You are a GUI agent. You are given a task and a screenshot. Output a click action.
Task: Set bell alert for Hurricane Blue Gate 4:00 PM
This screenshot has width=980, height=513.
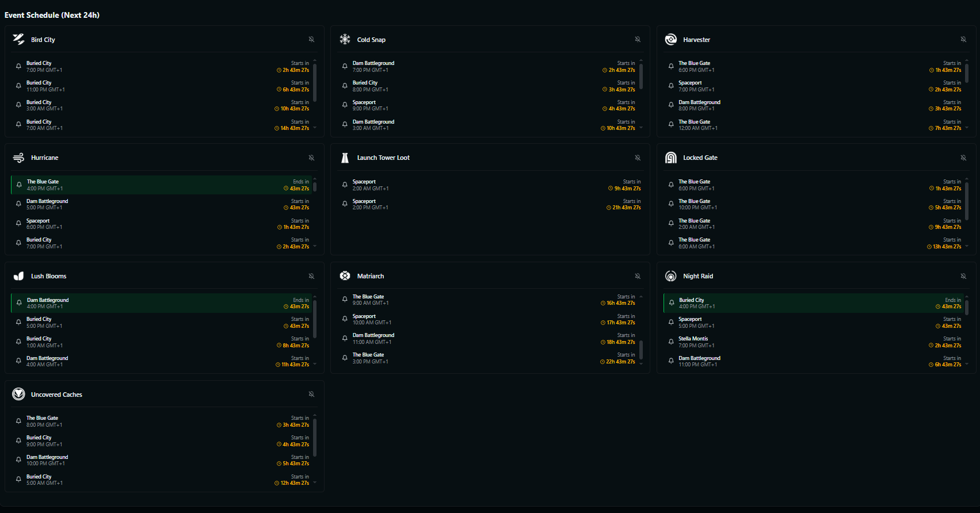(19, 185)
